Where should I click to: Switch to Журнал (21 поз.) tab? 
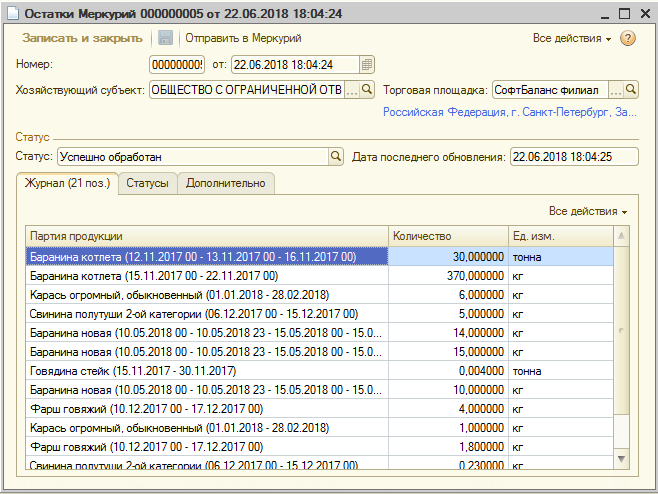point(67,183)
